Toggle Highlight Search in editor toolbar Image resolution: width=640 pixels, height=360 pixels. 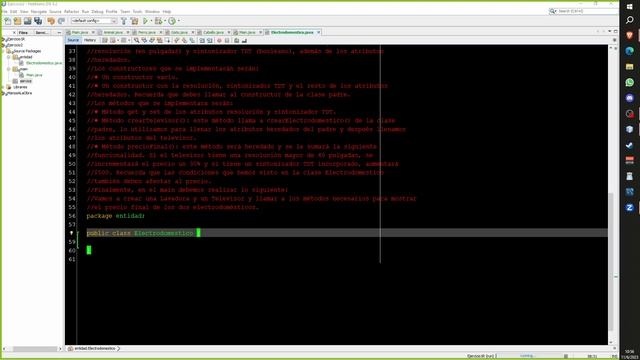tap(159, 40)
